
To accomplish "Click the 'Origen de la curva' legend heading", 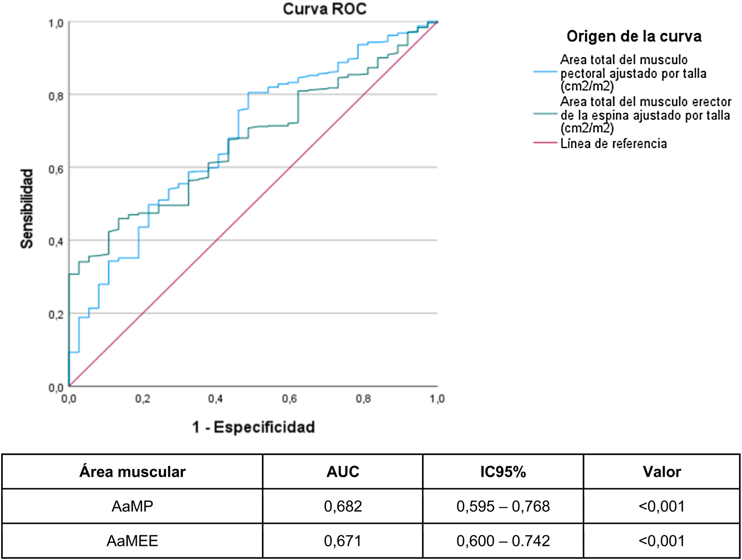I will click(634, 37).
